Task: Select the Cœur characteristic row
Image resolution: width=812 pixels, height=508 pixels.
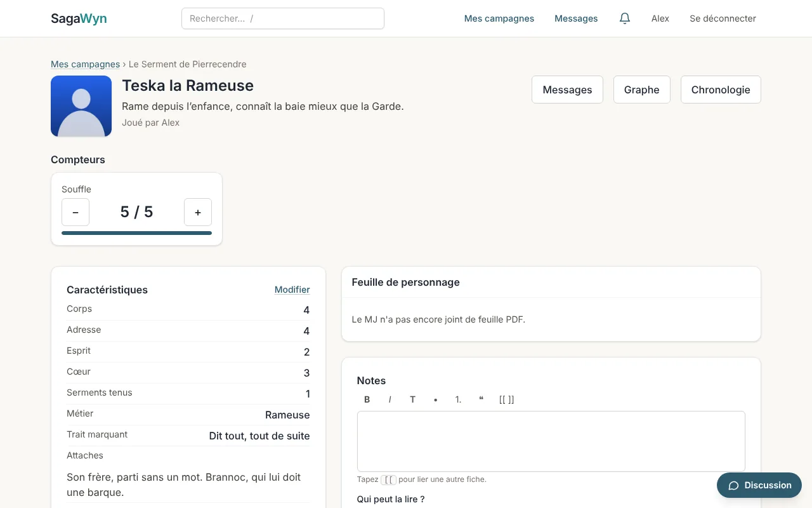Action: pyautogui.click(x=188, y=373)
